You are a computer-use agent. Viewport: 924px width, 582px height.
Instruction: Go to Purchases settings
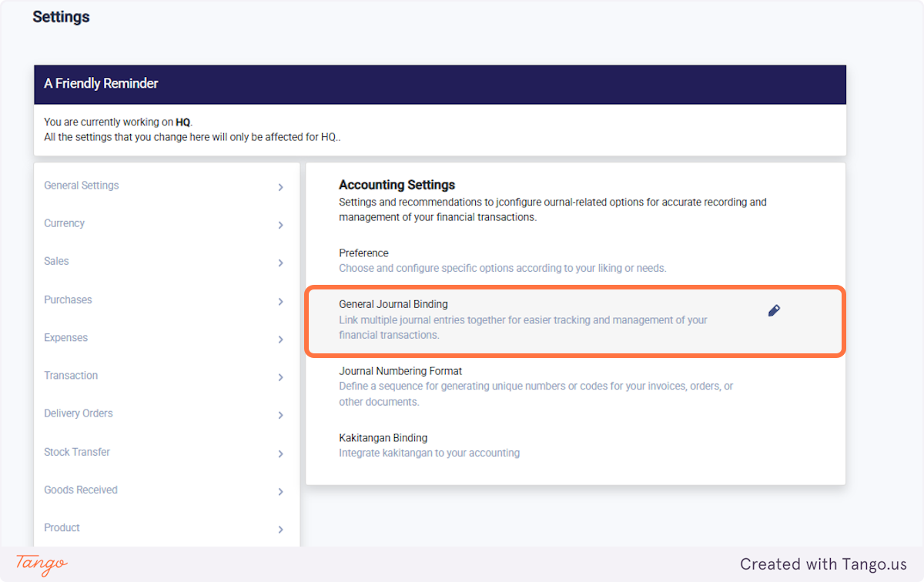68,299
